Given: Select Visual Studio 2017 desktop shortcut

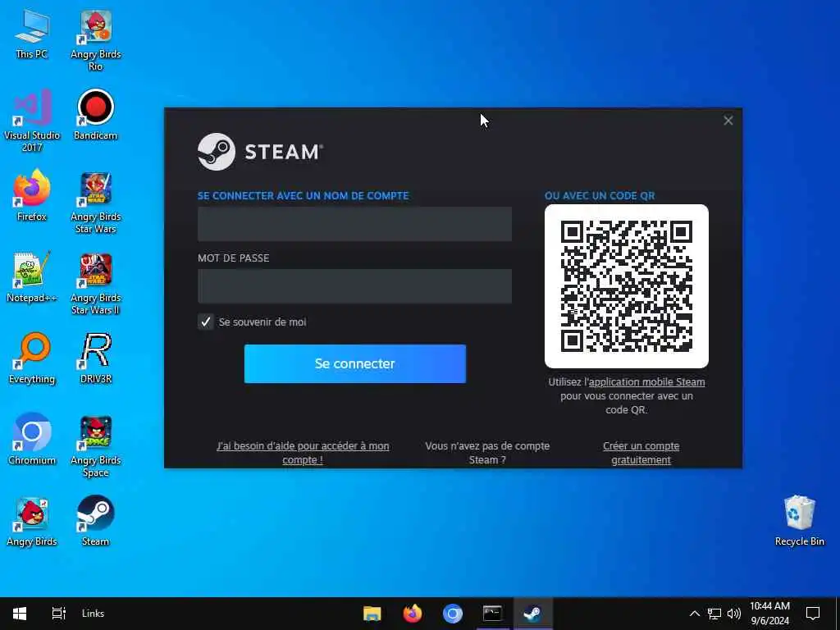Looking at the screenshot, I should (32, 121).
